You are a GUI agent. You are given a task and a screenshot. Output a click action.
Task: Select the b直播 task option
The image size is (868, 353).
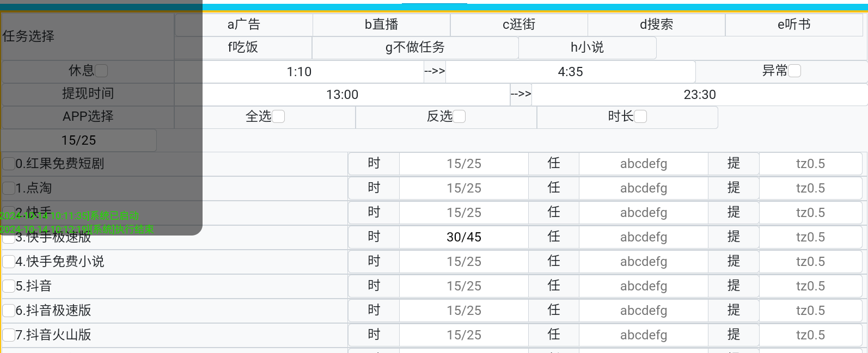(x=381, y=24)
